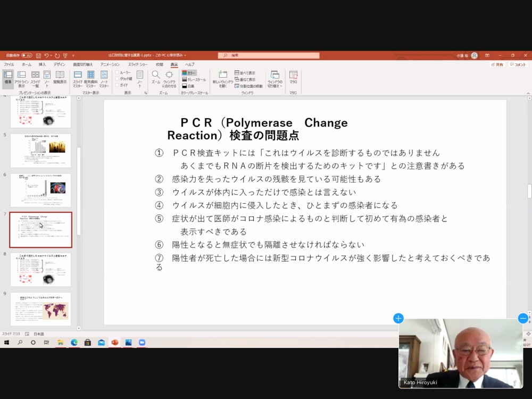Screen dimensions: 532x399
Task: Click 分割位置の移動 move split
Action: [x=248, y=86]
